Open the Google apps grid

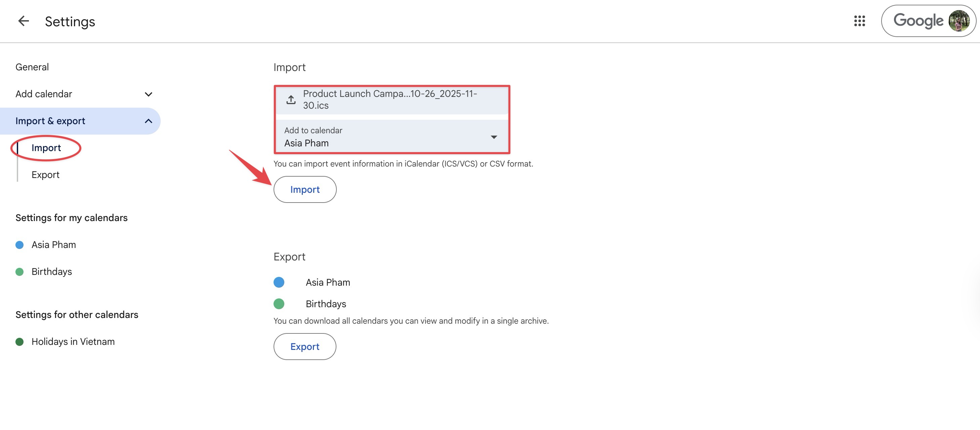859,21
